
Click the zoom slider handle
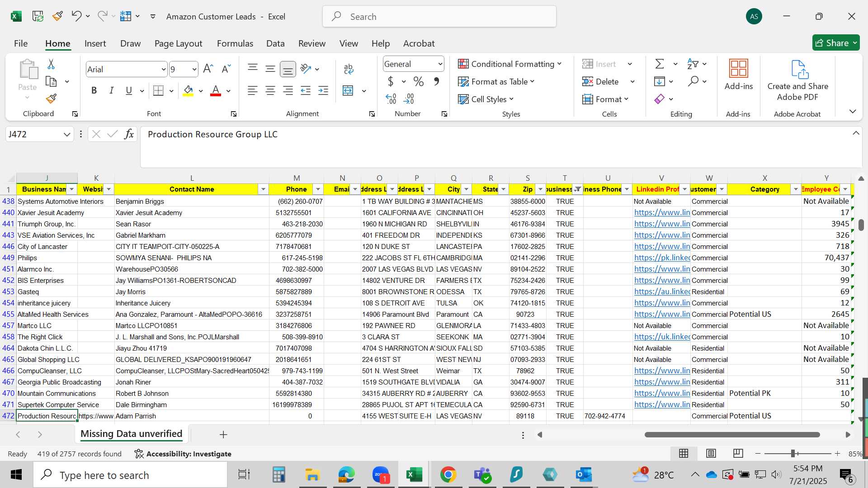click(793, 453)
